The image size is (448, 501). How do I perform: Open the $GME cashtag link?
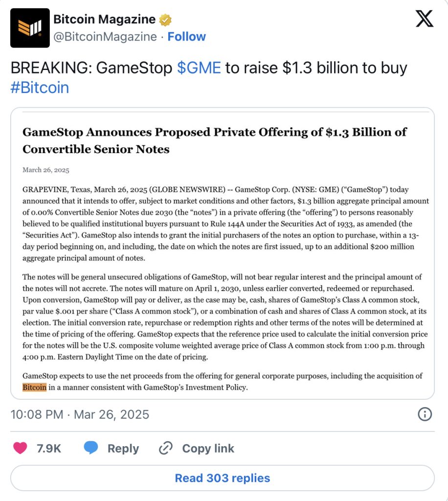tap(199, 68)
